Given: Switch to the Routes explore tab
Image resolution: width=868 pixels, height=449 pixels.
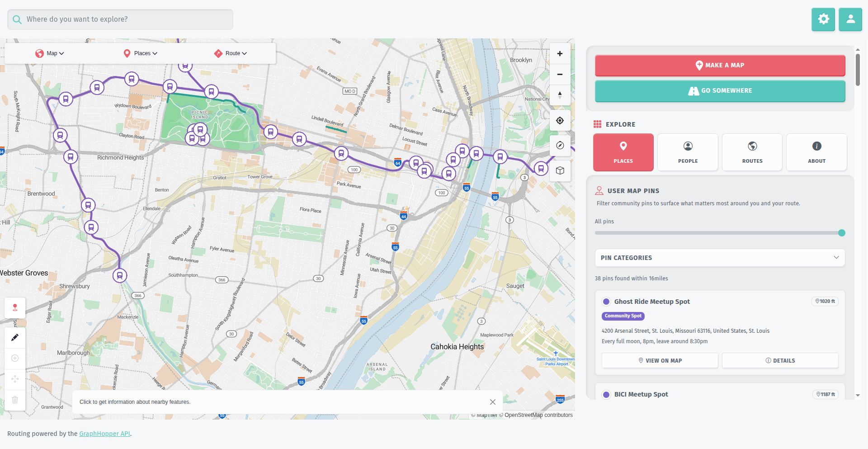Looking at the screenshot, I should click(x=752, y=152).
